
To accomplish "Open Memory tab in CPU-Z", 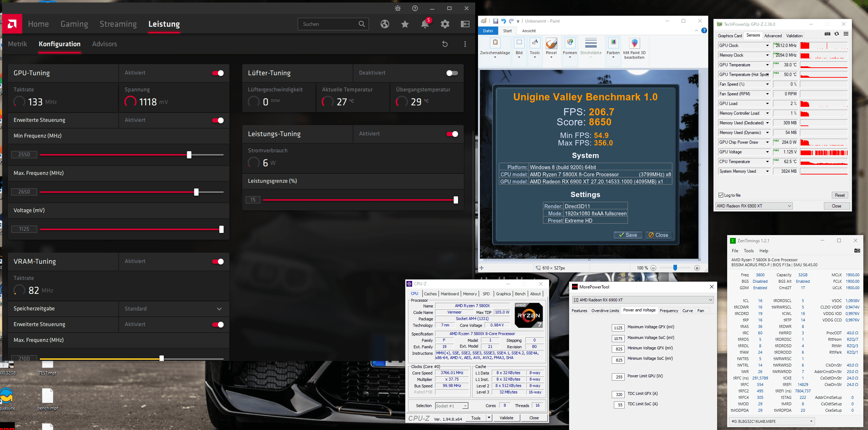I will click(469, 294).
